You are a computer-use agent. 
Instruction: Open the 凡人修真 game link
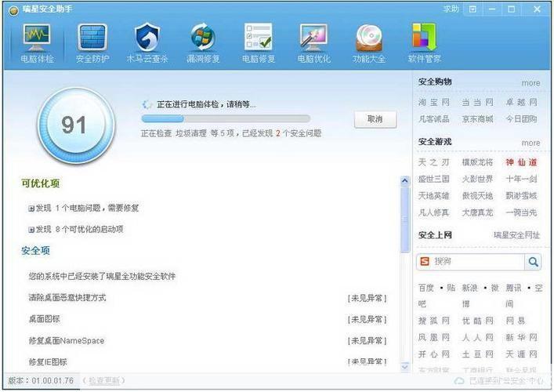434,212
